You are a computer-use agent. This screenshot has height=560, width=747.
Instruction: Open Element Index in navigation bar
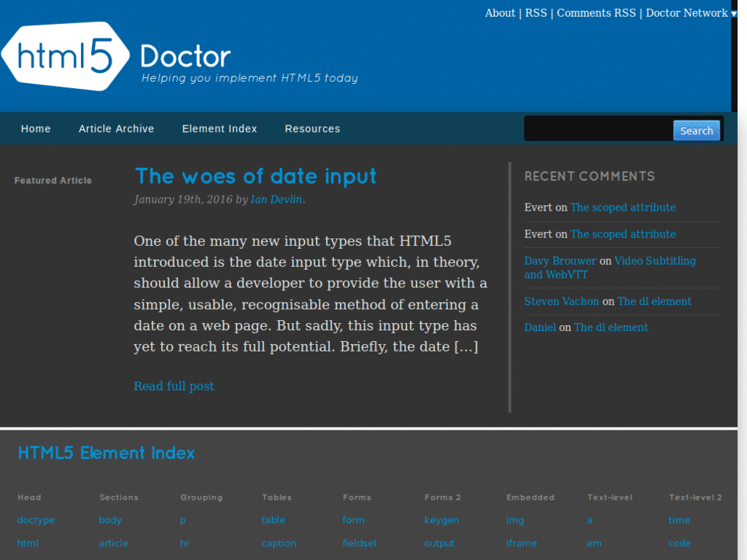[219, 128]
